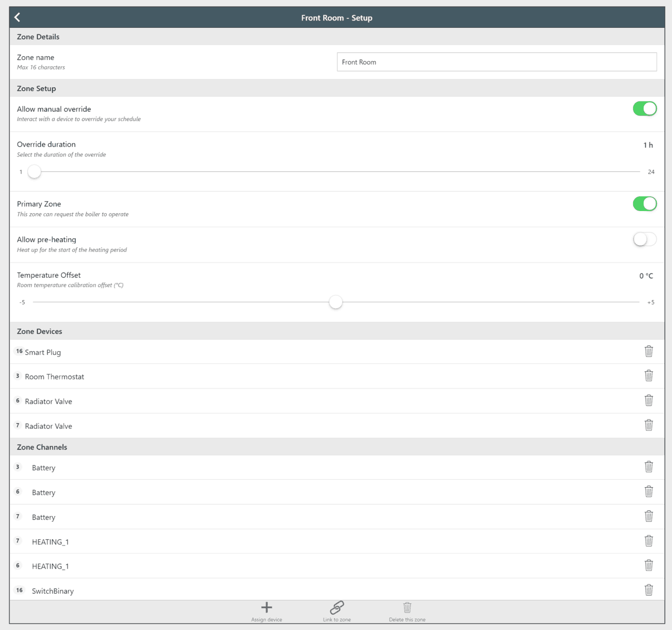Image resolution: width=672 pixels, height=630 pixels.
Task: Remove the Room Thermostat device
Action: [648, 376]
